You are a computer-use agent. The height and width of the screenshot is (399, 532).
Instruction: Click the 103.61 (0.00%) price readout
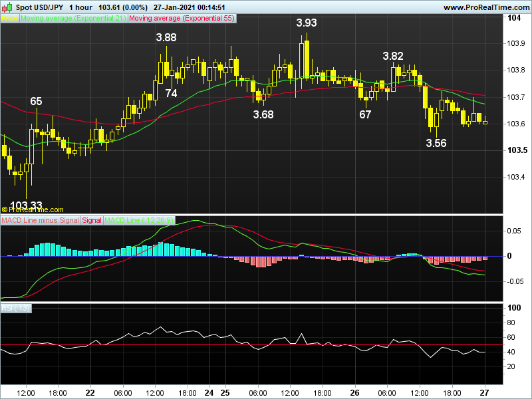(x=123, y=7)
